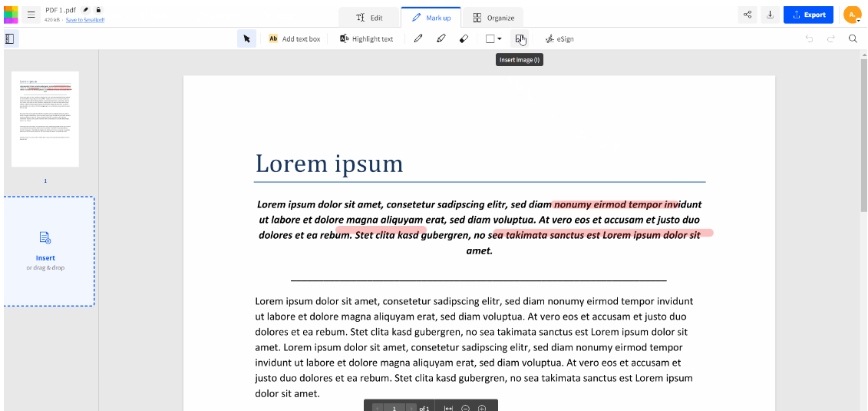868x411 pixels.
Task: Fit page to width
Action: [448, 408]
